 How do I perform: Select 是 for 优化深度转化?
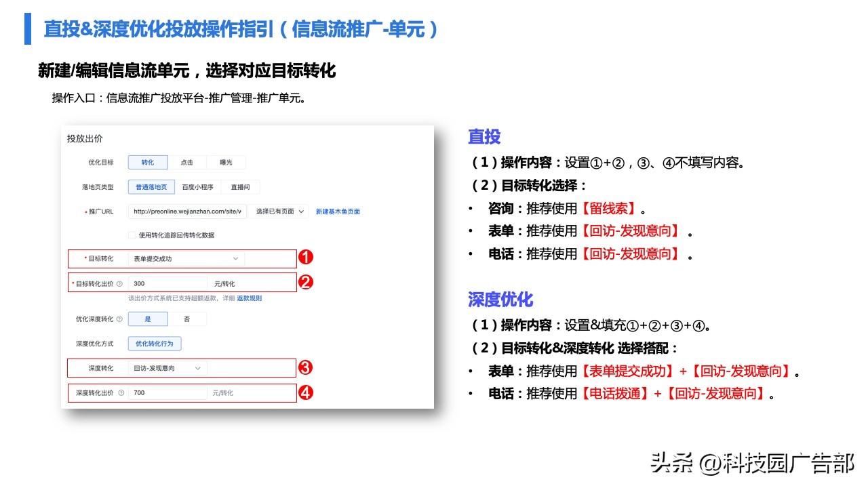pos(147,319)
